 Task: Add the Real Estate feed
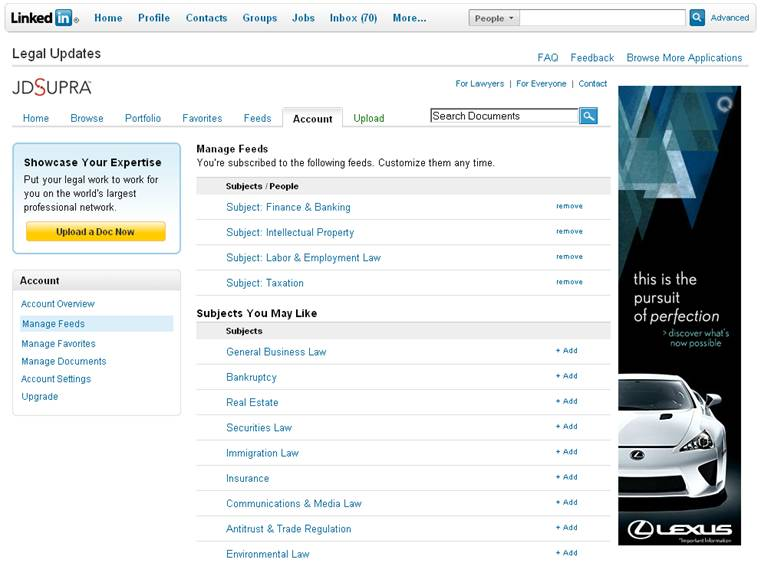click(x=566, y=401)
